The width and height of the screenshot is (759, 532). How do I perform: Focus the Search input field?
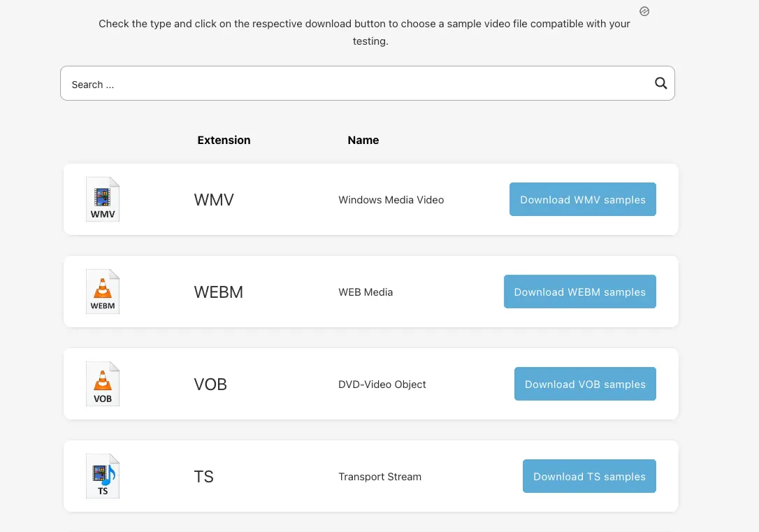coord(368,83)
